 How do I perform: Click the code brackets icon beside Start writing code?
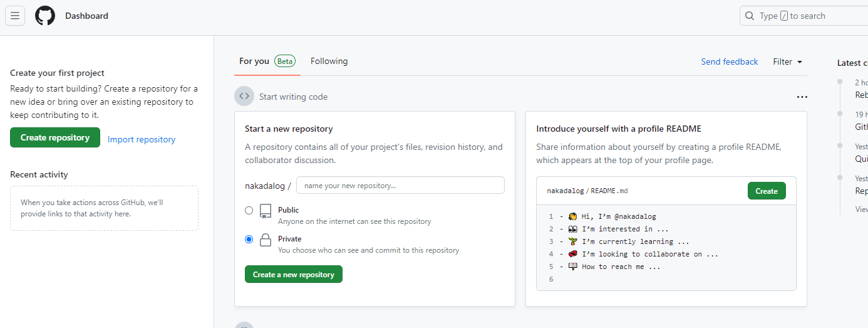244,96
